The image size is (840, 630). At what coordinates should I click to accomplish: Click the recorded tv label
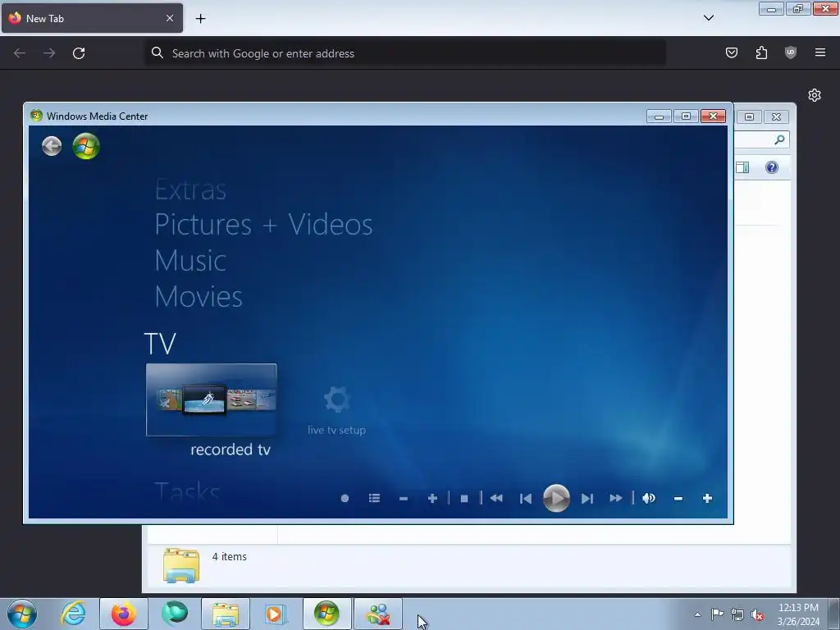231,450
